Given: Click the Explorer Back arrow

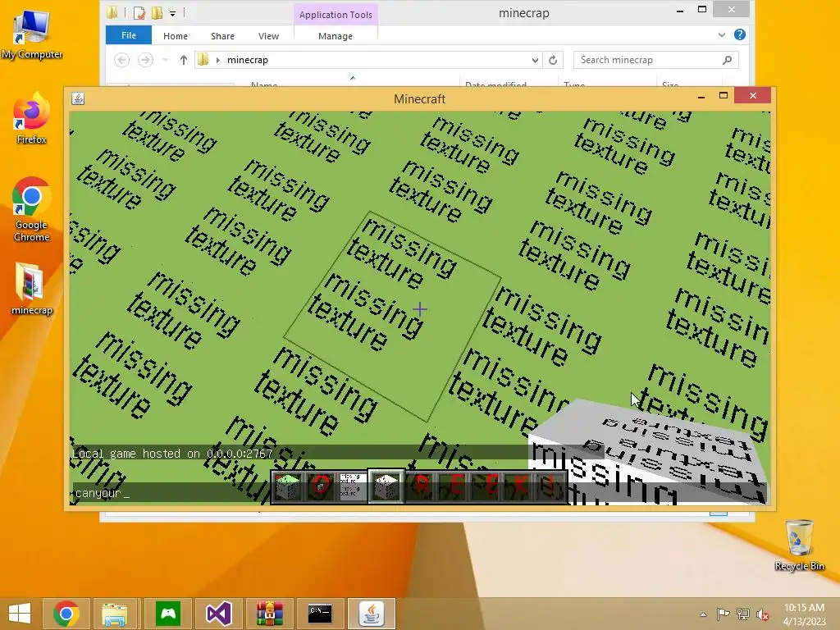Looking at the screenshot, I should point(122,60).
